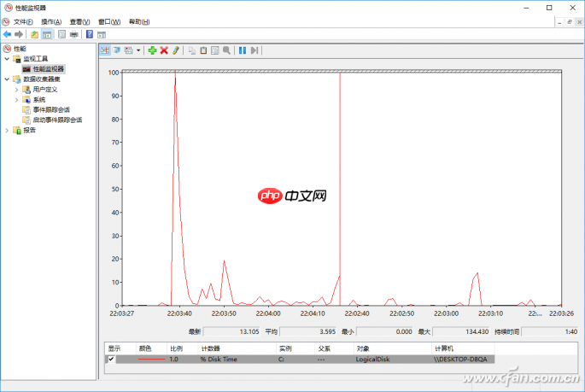Highlight counter with the marker pen icon
Image resolution: width=585 pixels, height=392 pixels.
coord(176,50)
